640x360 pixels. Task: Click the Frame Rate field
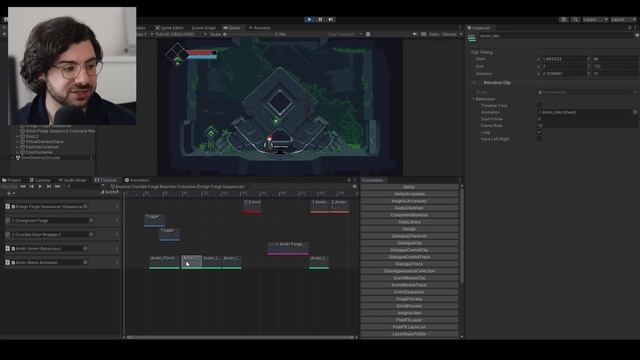tap(588, 126)
